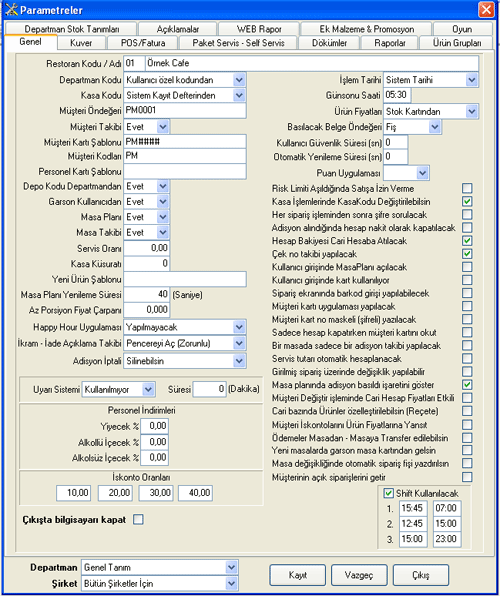Expand the Ürün Fiyatları dropdown

point(471,111)
